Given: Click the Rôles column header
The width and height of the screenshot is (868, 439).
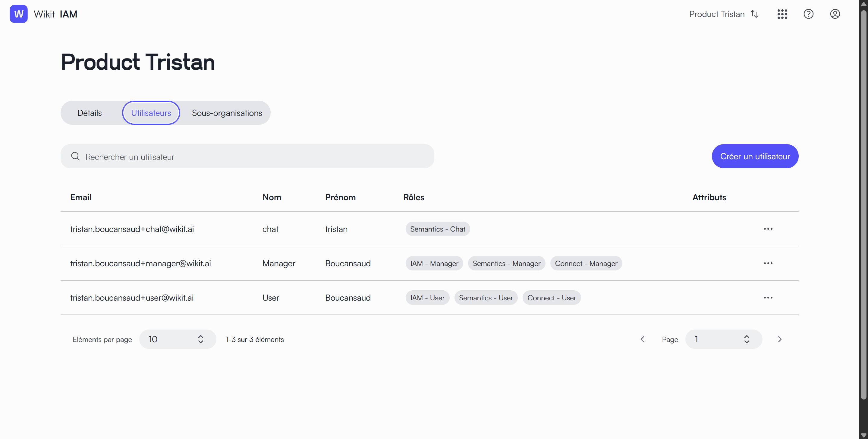Looking at the screenshot, I should pyautogui.click(x=414, y=197).
